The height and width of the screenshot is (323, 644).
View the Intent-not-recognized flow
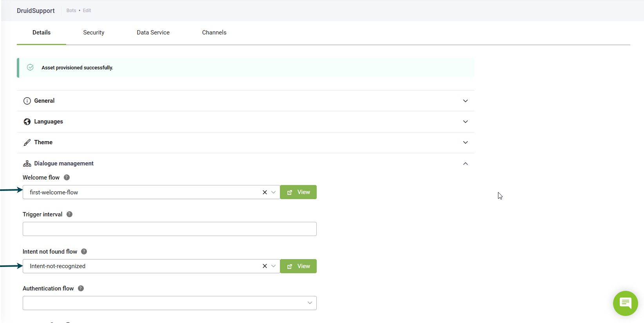click(298, 266)
